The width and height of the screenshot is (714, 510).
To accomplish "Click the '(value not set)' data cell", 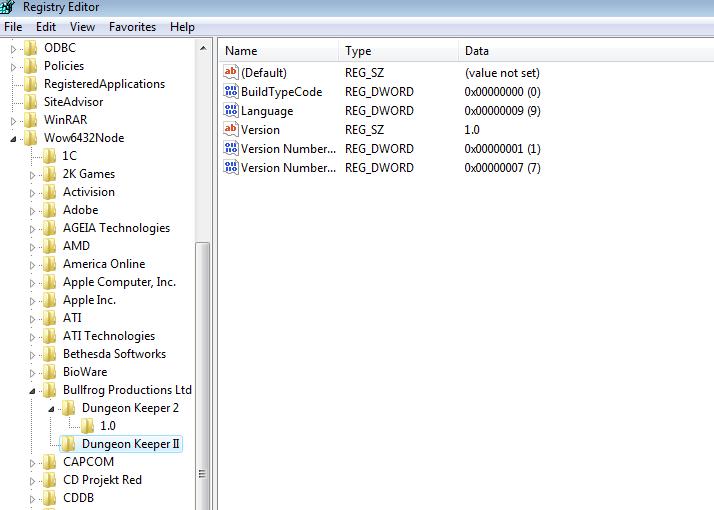I will [x=502, y=73].
